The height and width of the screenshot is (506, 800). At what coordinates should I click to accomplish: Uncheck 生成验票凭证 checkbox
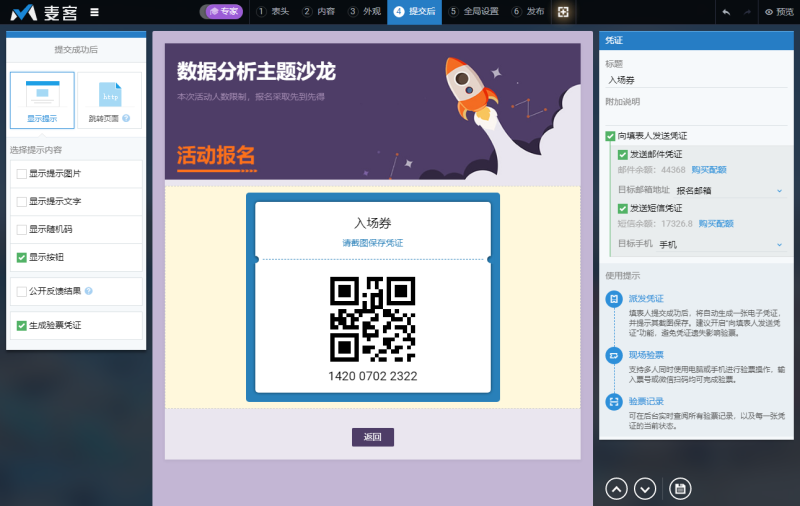pos(21,325)
